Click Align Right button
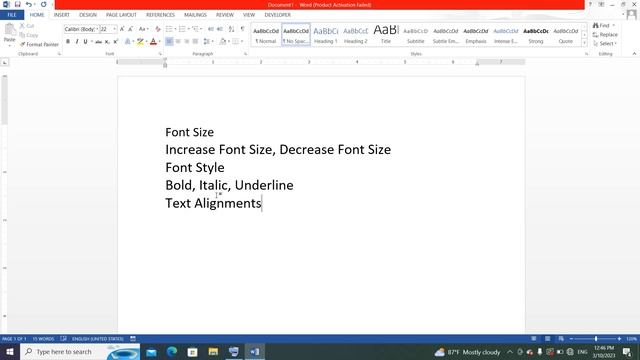 click(x=187, y=42)
